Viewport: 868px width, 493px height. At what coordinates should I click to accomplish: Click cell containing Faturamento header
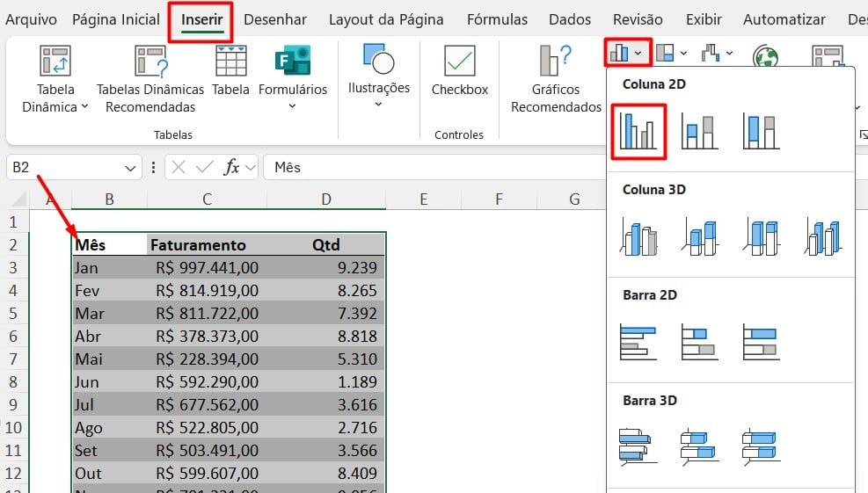pyautogui.click(x=207, y=245)
